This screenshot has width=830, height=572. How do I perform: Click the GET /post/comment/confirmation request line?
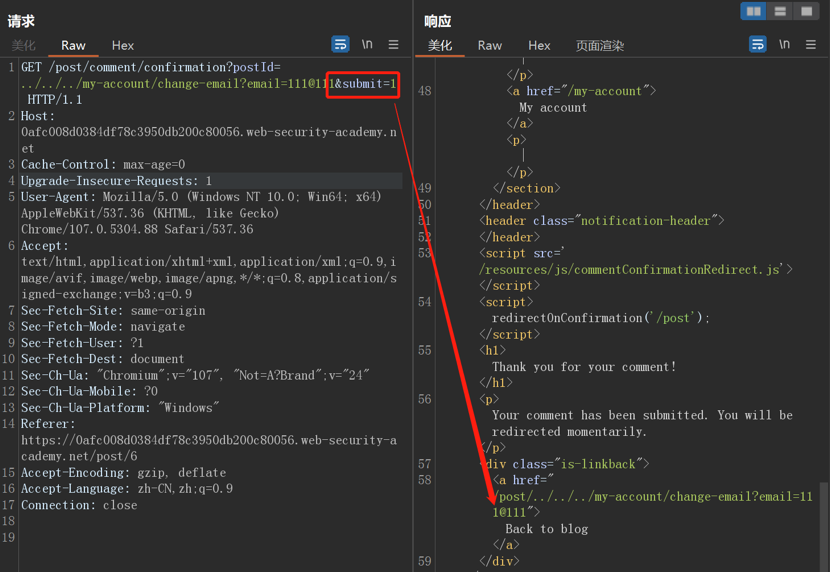coord(151,67)
